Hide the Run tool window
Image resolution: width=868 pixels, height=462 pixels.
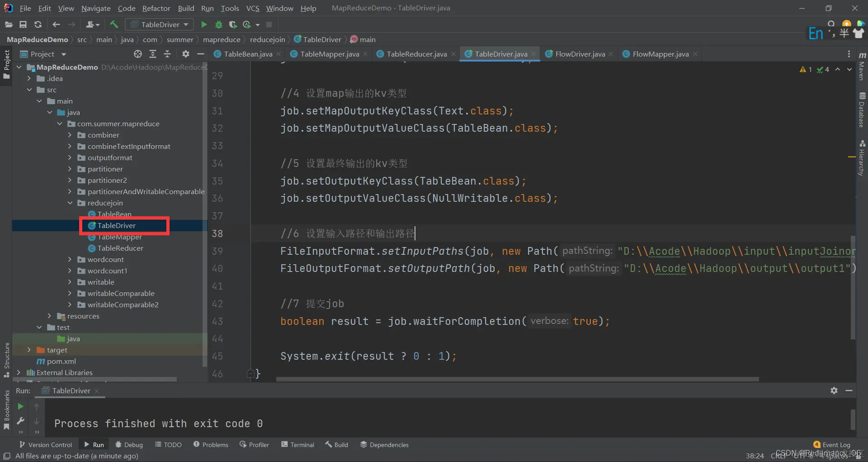tap(849, 391)
